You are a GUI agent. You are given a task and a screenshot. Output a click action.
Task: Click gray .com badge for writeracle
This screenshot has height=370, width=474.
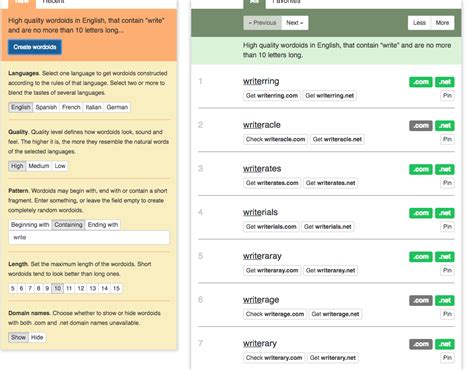coord(421,126)
